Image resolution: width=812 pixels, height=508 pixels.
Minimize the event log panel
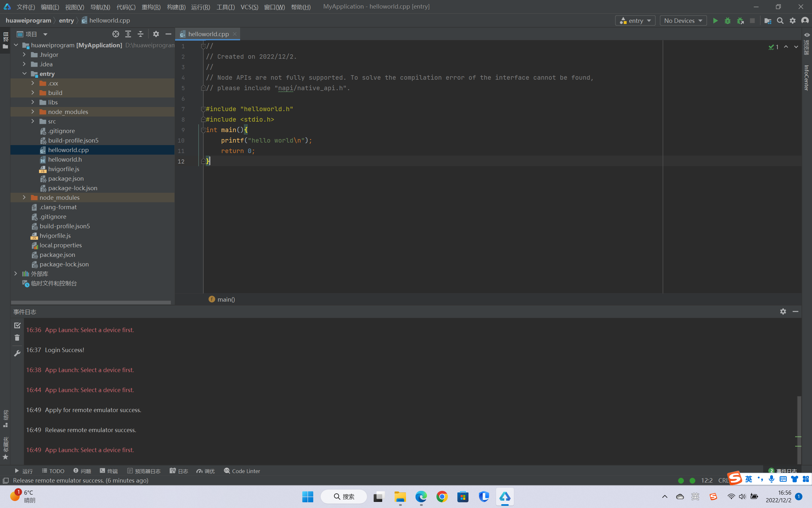pos(795,311)
